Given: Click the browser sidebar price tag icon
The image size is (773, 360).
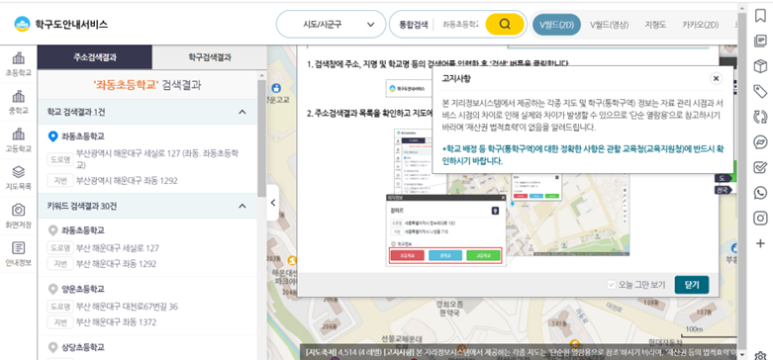Looking at the screenshot, I should [760, 92].
